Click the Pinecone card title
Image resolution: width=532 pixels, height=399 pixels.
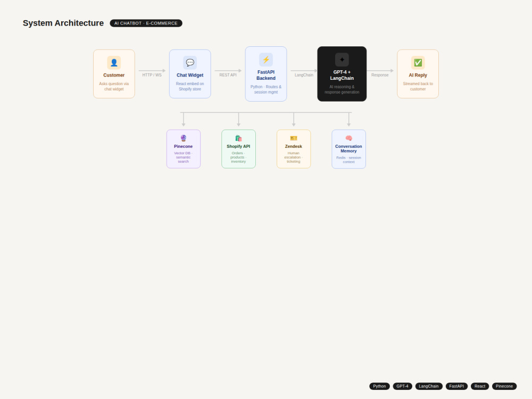click(183, 146)
